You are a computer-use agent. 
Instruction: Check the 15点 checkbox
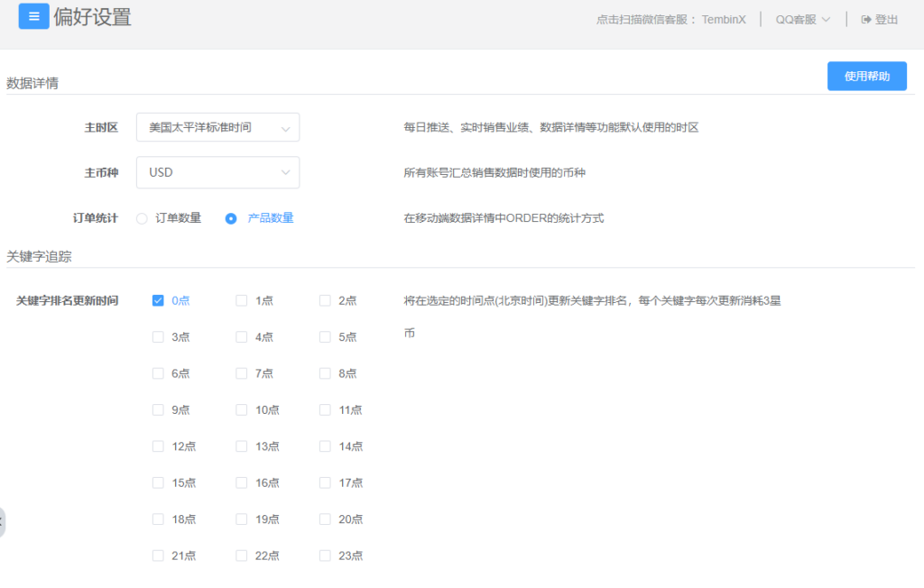coord(158,483)
